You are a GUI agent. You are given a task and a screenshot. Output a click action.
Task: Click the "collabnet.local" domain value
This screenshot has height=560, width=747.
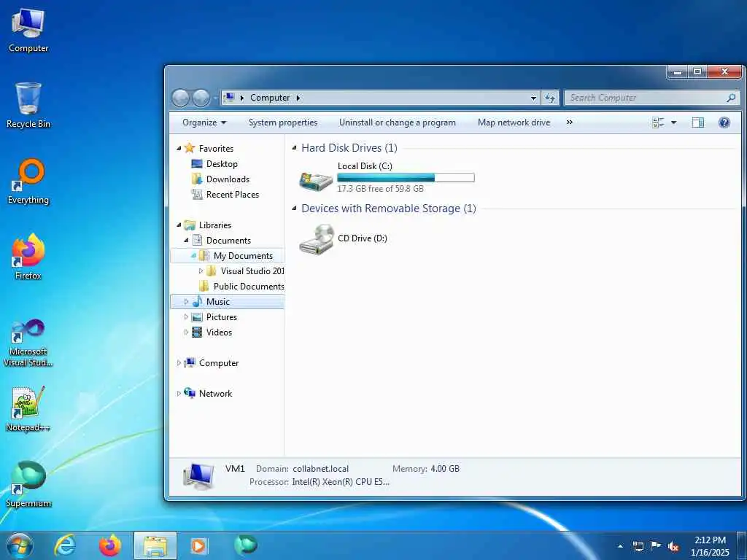pyautogui.click(x=321, y=469)
